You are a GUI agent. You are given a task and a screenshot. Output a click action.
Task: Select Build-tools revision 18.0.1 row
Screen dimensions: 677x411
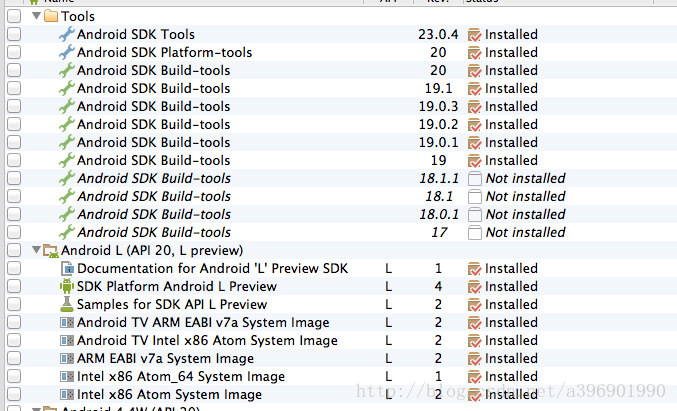(x=341, y=214)
